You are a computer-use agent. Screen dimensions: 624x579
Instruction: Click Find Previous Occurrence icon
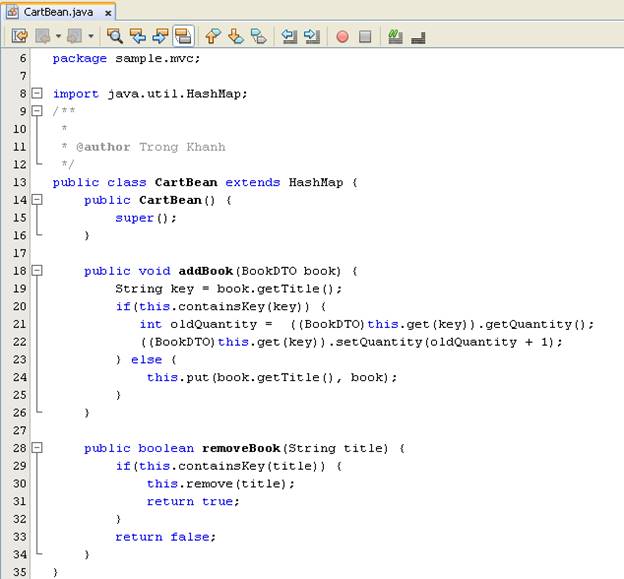coord(138,36)
